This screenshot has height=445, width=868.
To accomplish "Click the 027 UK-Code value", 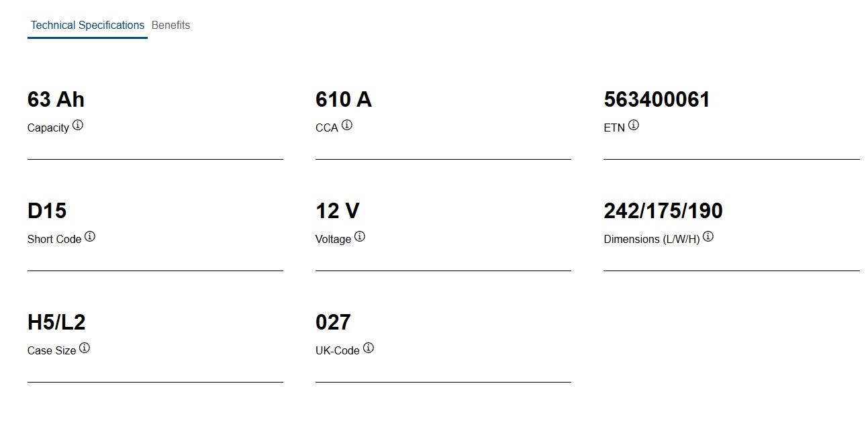I will (x=333, y=323).
